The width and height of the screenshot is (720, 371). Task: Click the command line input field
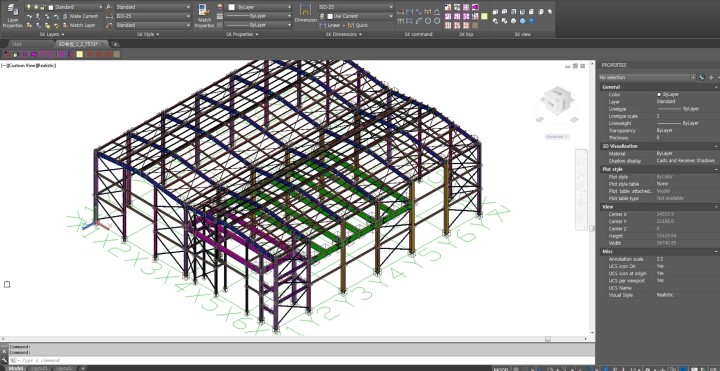(303, 360)
